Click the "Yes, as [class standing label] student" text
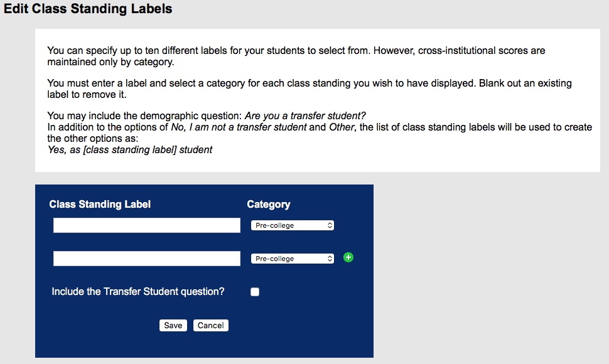Image resolution: width=609 pixels, height=364 pixels. [130, 150]
